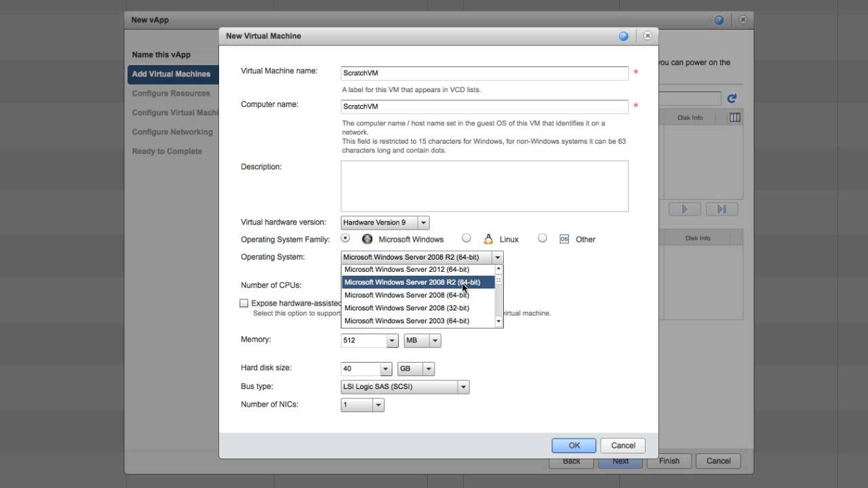This screenshot has width=868, height=488.
Task: Go to Name this vApp step
Action: click(x=161, y=55)
